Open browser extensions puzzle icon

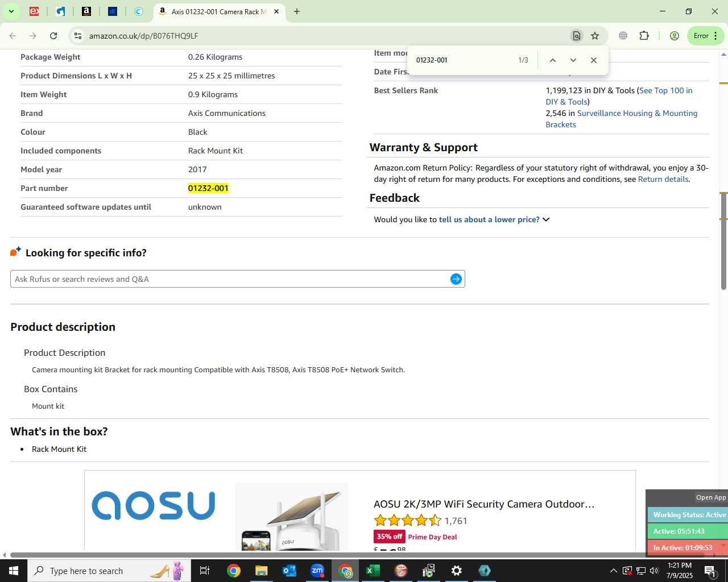[644, 36]
